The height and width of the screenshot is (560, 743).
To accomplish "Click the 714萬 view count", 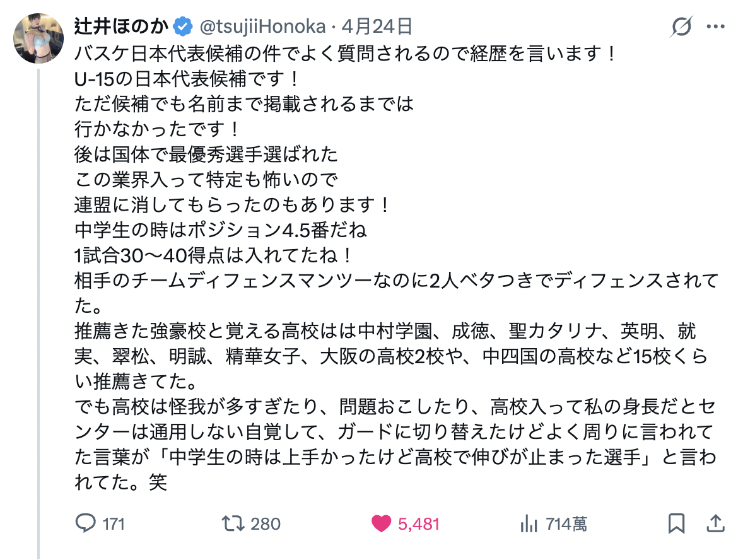I will (x=566, y=524).
